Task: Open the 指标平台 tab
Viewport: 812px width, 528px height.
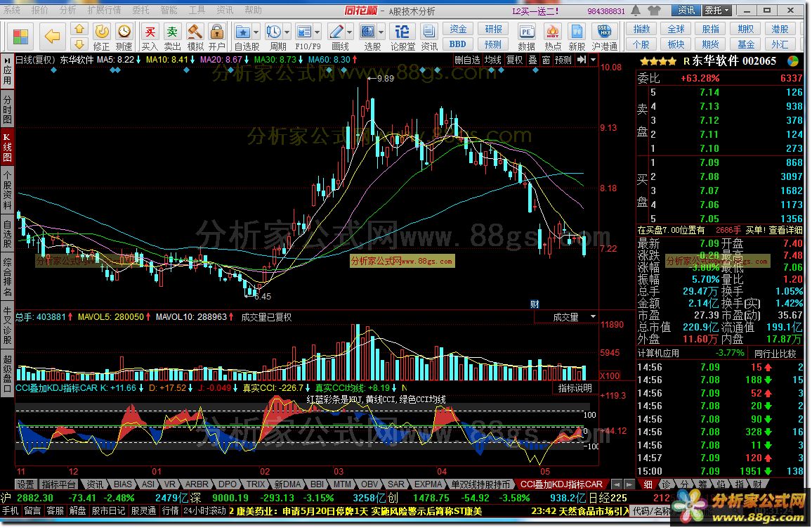Action: pyautogui.click(x=58, y=484)
